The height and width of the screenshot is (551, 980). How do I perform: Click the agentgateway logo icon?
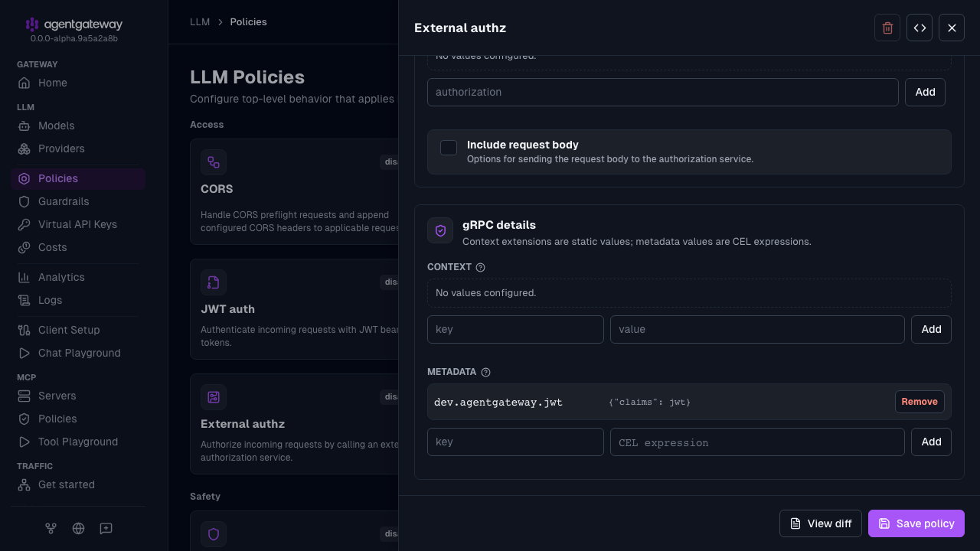(32, 24)
